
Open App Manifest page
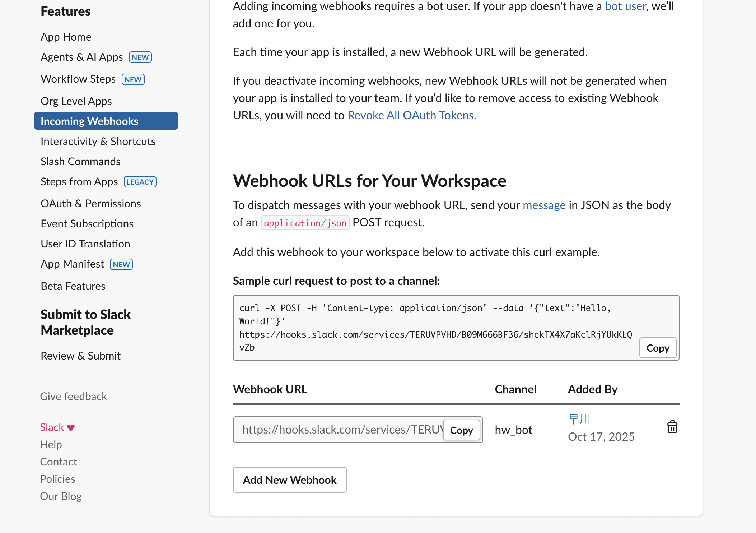coord(72,264)
